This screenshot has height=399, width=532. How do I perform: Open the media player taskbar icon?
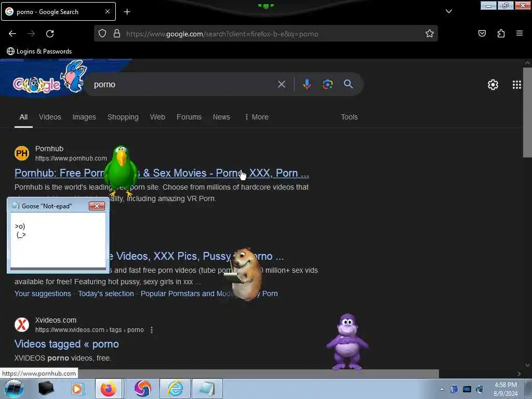coord(77,389)
